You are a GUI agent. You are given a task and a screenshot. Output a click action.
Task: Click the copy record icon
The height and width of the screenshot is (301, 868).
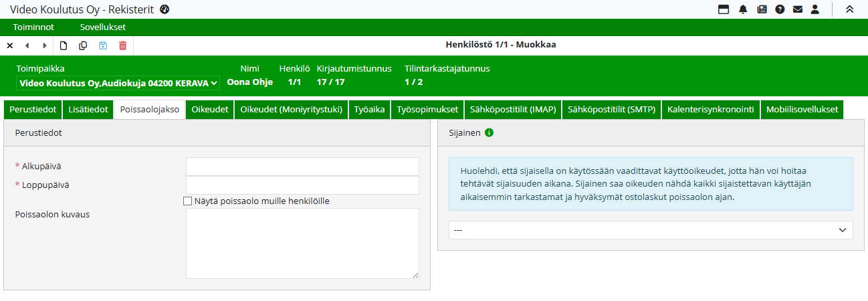coord(83,45)
